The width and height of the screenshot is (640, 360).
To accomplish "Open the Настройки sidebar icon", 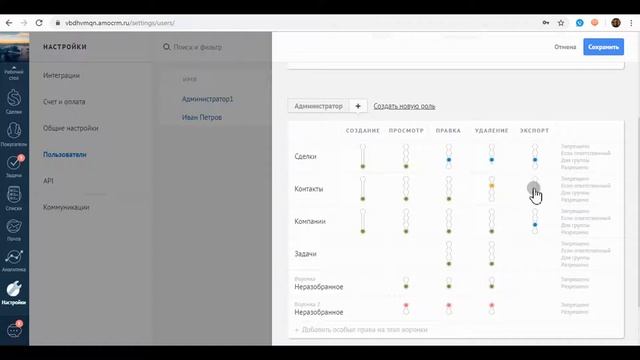I will [14, 293].
